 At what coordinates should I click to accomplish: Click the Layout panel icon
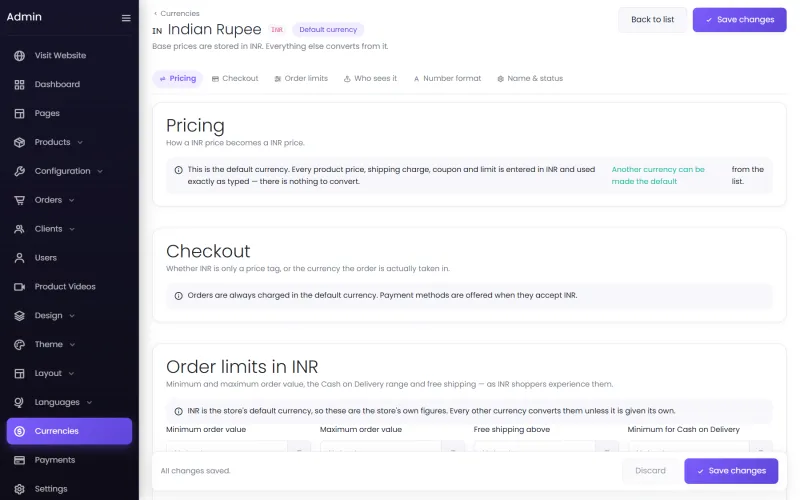tap(19, 373)
